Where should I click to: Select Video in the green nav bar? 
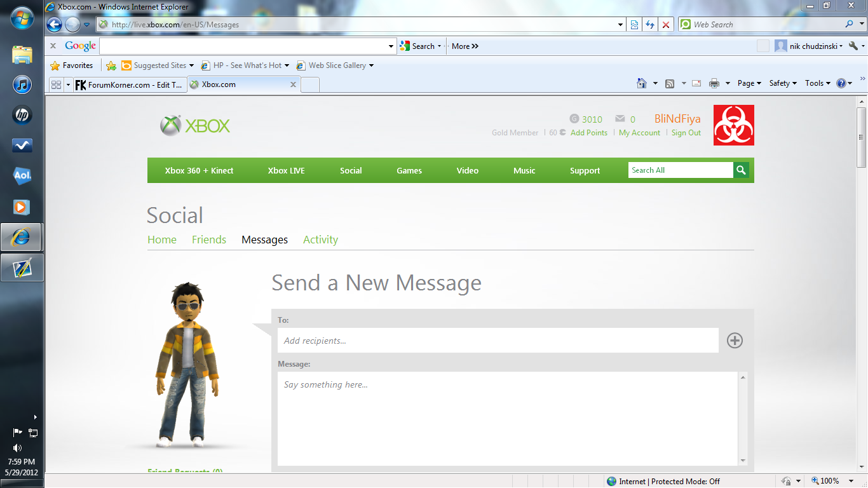click(x=467, y=170)
